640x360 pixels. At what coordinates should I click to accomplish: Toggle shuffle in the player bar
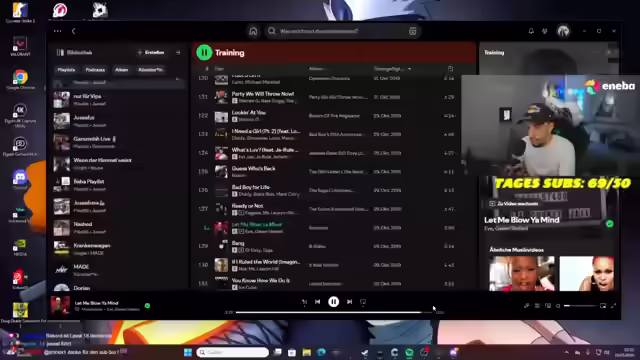[304, 302]
